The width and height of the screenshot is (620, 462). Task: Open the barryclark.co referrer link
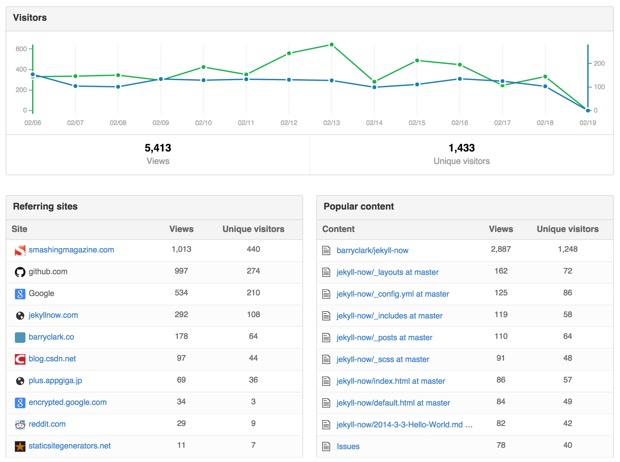[x=51, y=337]
